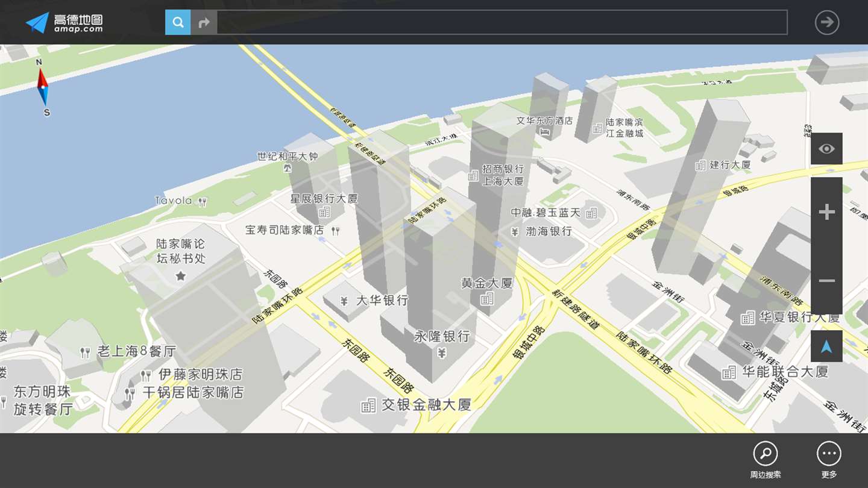Select the 老上海8餐厅 label
Screen dimensions: 868x488
pos(137,351)
